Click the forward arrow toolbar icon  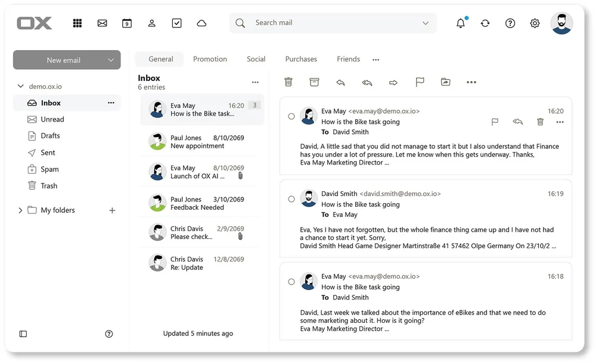point(393,82)
